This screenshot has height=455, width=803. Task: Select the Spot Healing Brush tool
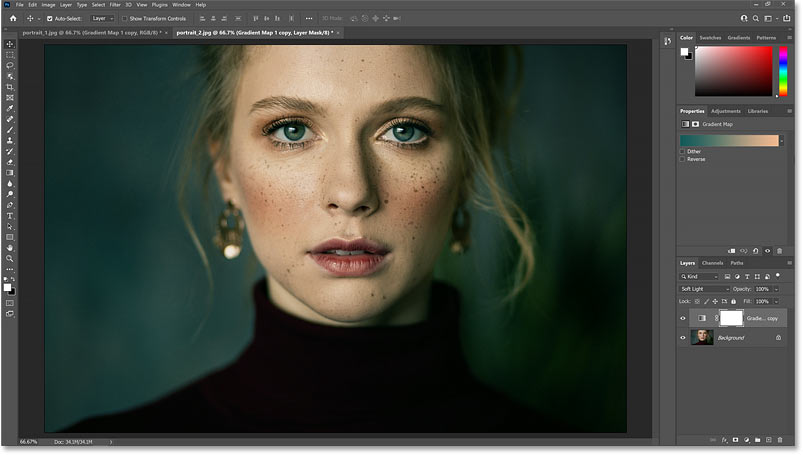click(x=10, y=119)
